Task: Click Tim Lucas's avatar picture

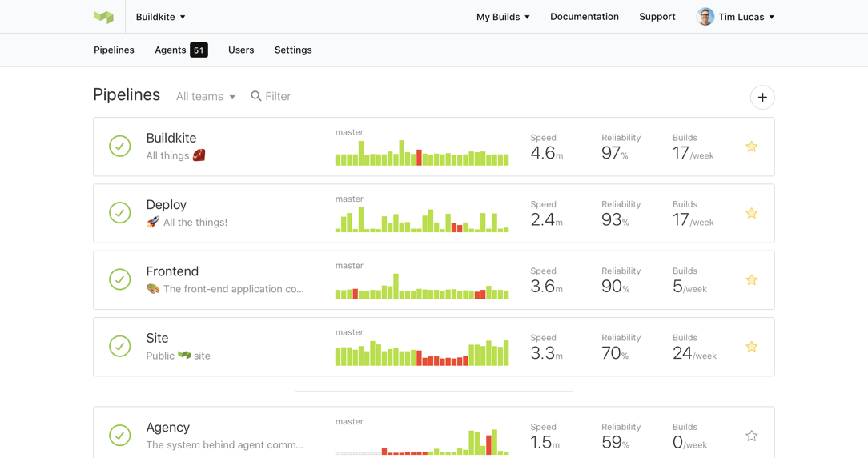Action: 705,17
